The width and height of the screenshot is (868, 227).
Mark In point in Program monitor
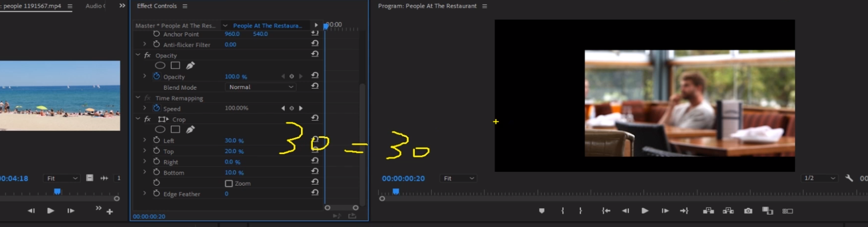pos(563,211)
